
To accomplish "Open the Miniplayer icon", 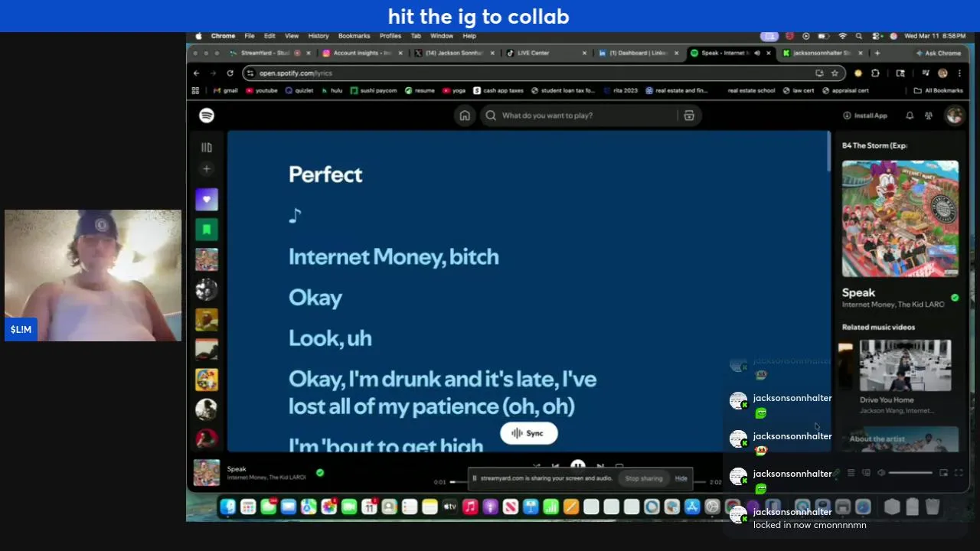I will [x=943, y=473].
